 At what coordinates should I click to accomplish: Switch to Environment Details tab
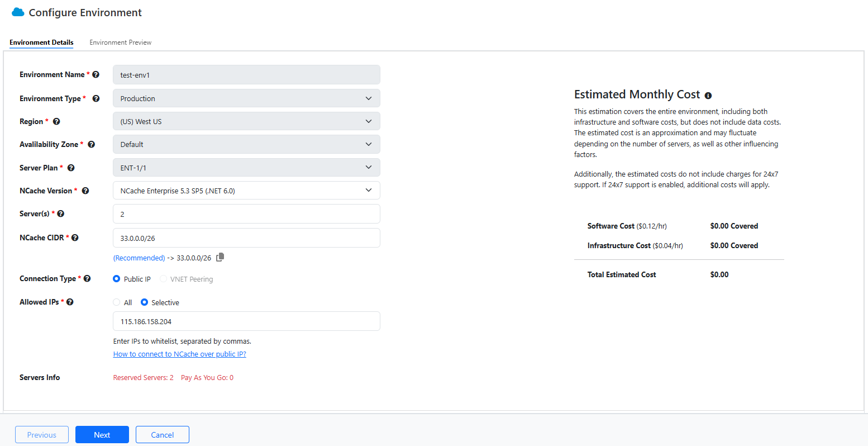click(x=41, y=42)
